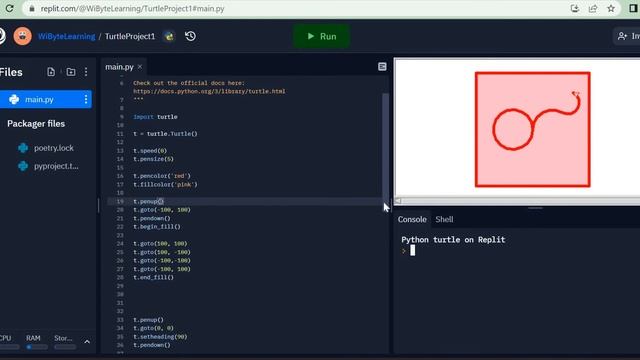Create a new folder with the folder icon
This screenshot has width=640, height=360.
pyautogui.click(x=71, y=72)
